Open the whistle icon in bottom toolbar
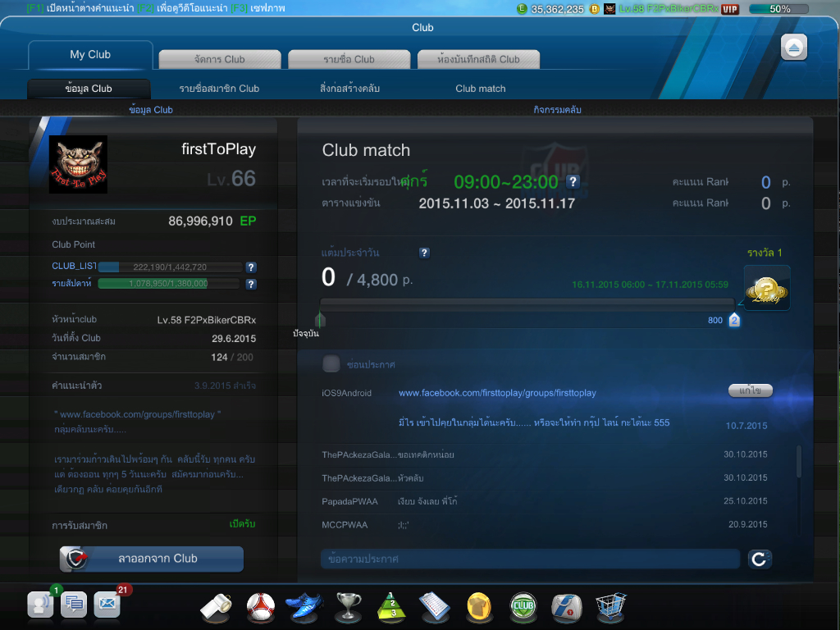 [x=216, y=608]
